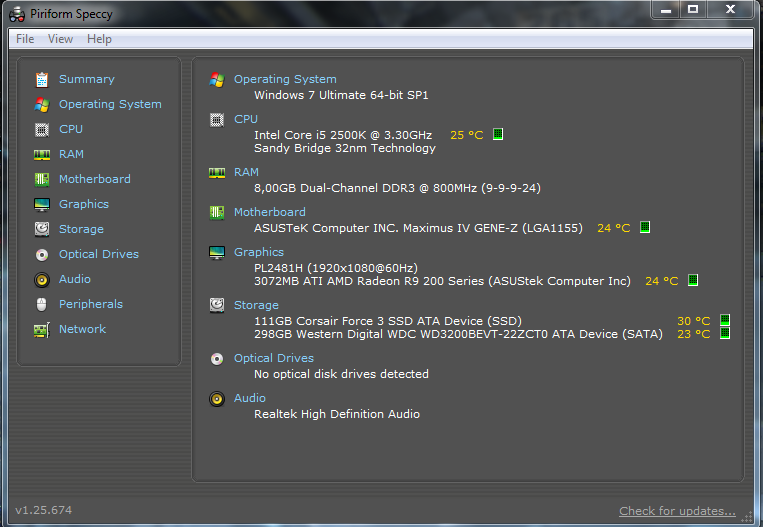
Task: Click the Graphics heading link in main panel
Action: coord(259,252)
